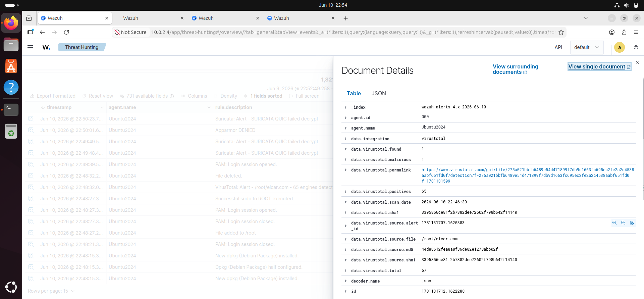Open the system volume indicator
The height and width of the screenshot is (299, 644).
626,5
